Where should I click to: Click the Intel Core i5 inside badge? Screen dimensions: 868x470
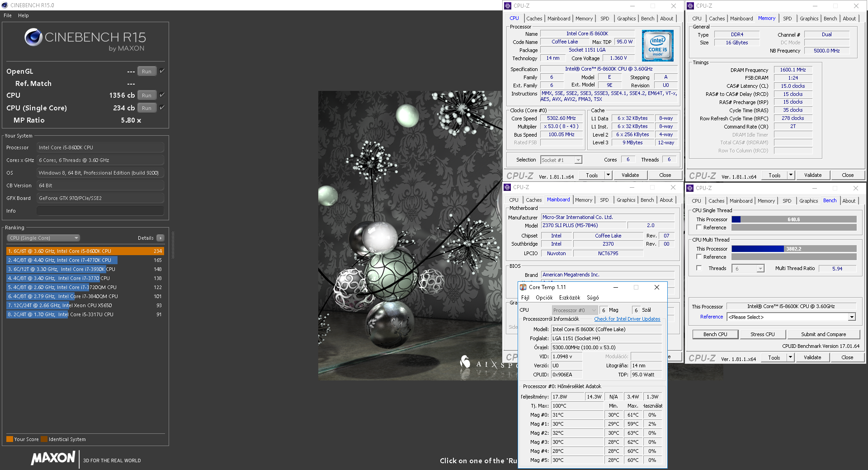coord(657,46)
